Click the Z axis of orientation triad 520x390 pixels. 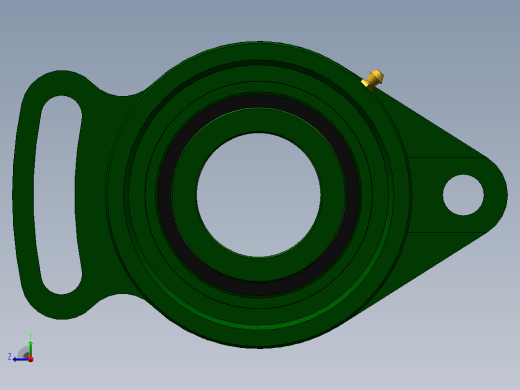pos(19,359)
